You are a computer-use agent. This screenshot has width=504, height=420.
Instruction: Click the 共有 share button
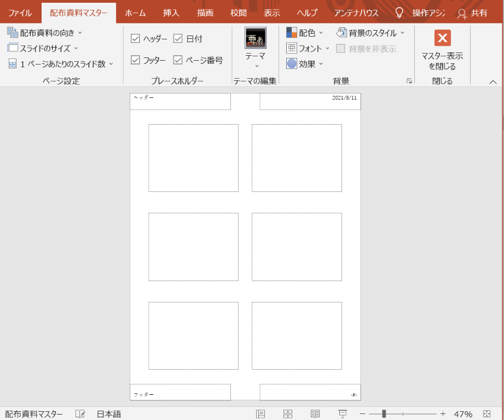[472, 13]
